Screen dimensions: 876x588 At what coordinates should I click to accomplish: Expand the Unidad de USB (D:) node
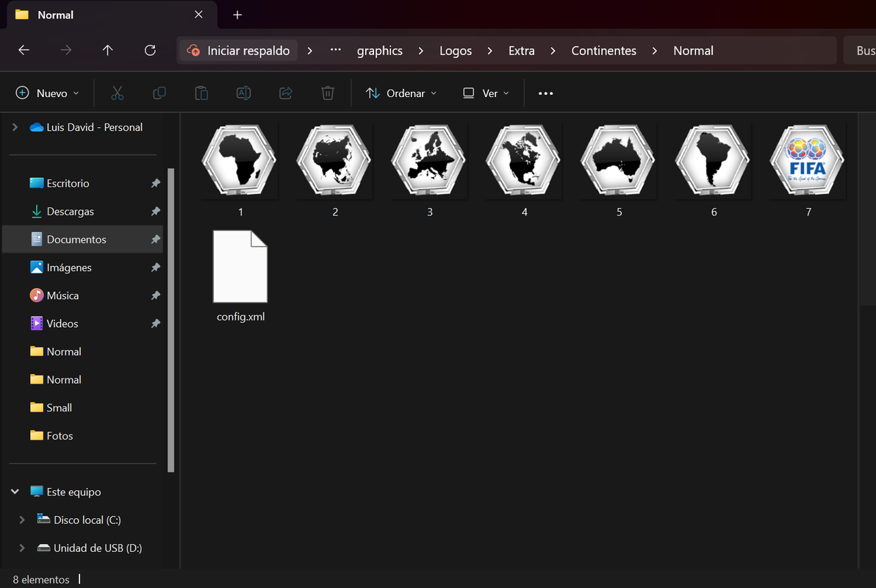[x=22, y=548]
